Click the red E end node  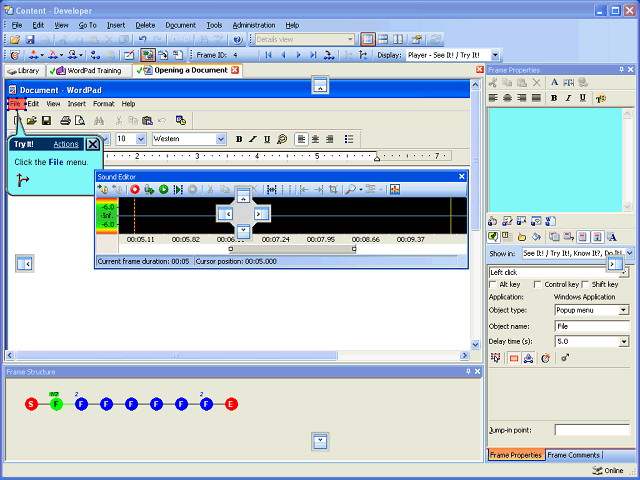(231, 404)
